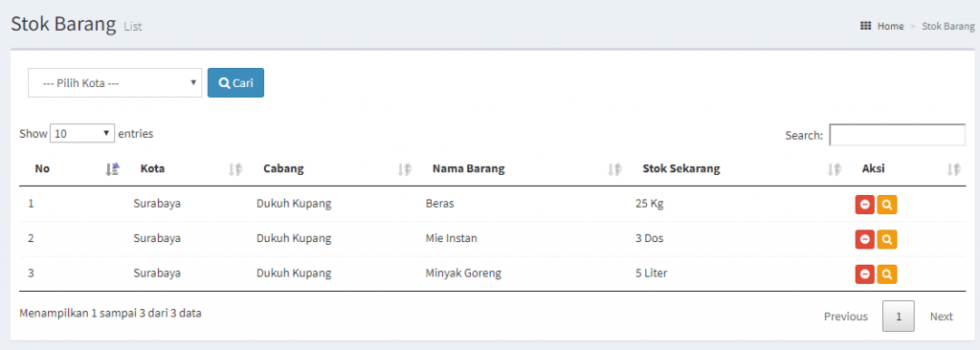Go to the Next page
The image size is (980, 350).
click(942, 317)
